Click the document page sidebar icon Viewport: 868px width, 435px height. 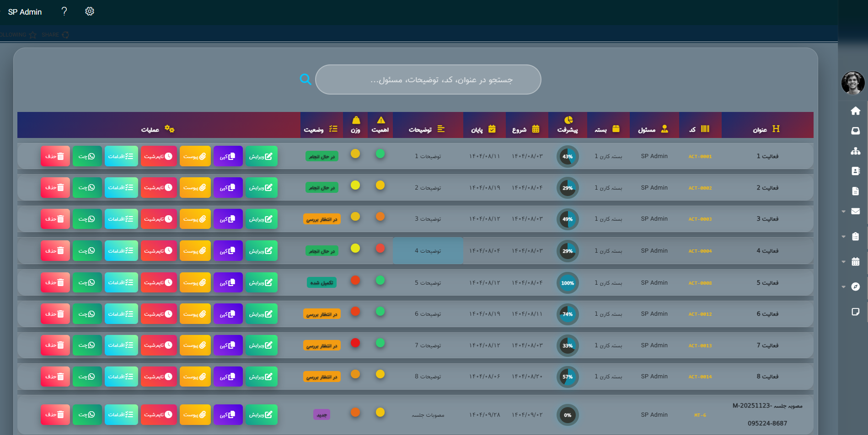coord(855,191)
